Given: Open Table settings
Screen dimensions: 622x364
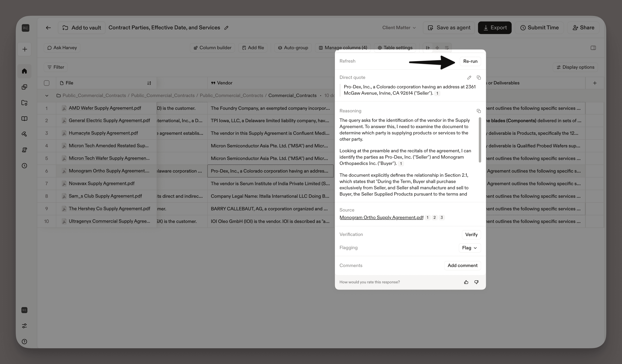Looking at the screenshot, I should pos(395,48).
